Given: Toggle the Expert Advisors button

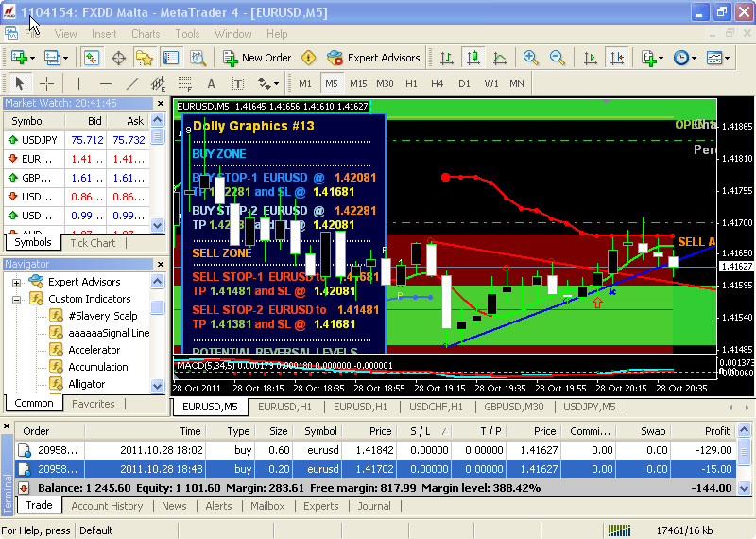Looking at the screenshot, I should (x=373, y=58).
